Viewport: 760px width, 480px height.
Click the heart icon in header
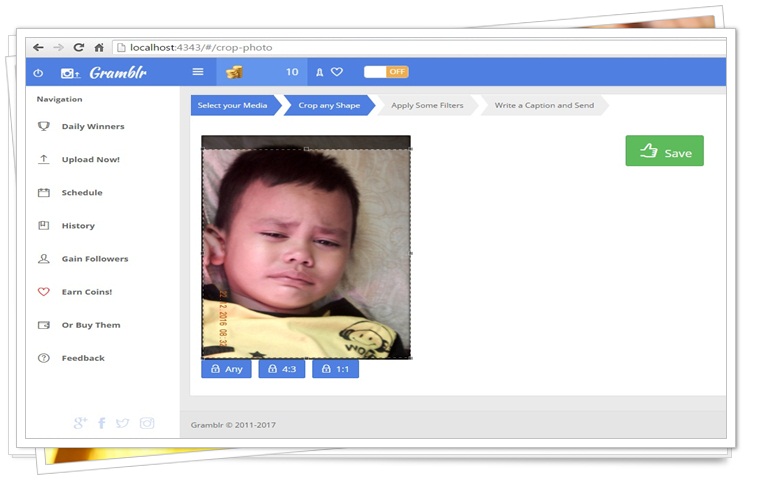point(337,72)
